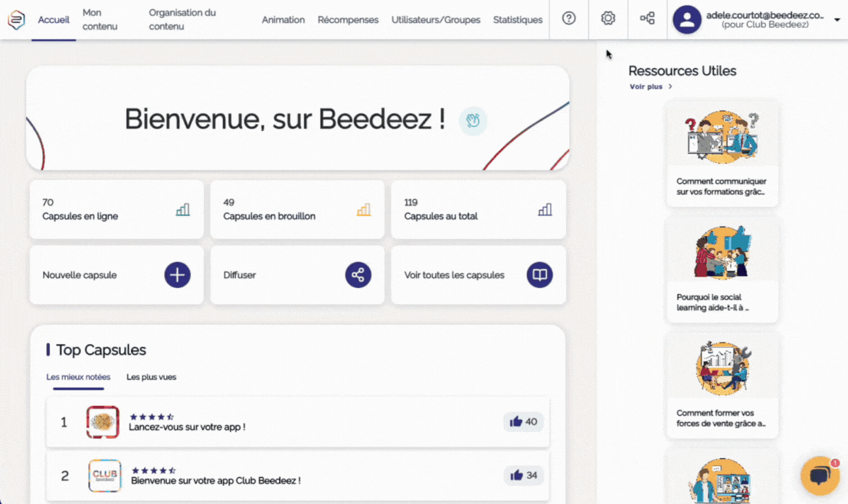
Task: Switch to Les plus vues tab
Action: pos(151,377)
